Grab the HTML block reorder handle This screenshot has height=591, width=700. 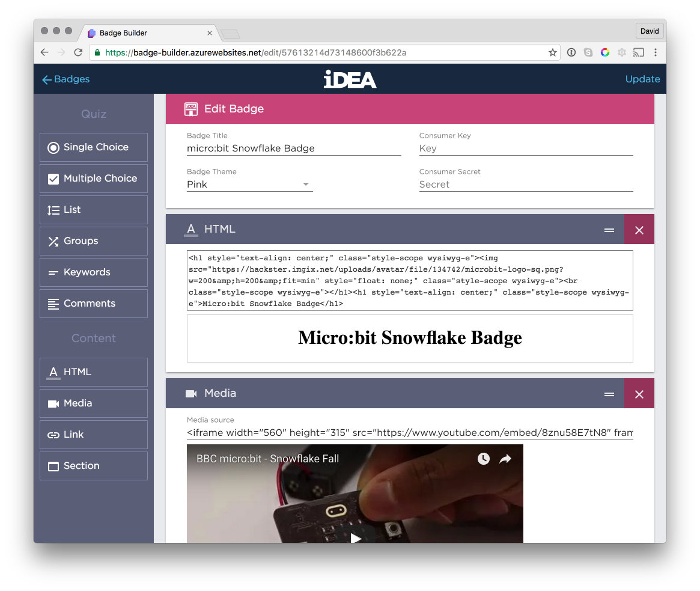609,230
